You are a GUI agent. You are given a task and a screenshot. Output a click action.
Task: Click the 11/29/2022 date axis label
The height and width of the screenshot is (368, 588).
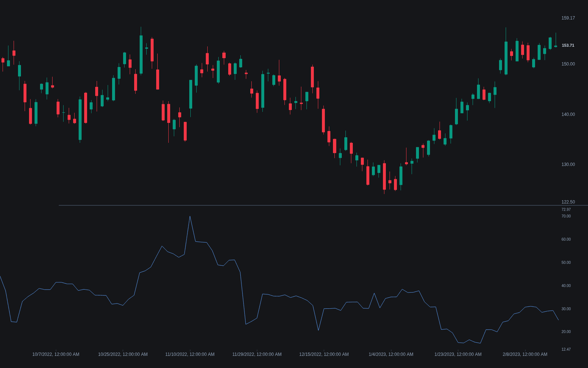pyautogui.click(x=257, y=354)
